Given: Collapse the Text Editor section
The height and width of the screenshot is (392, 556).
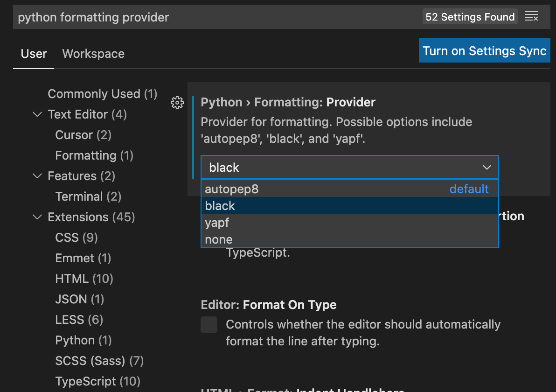Looking at the screenshot, I should pyautogui.click(x=37, y=114).
